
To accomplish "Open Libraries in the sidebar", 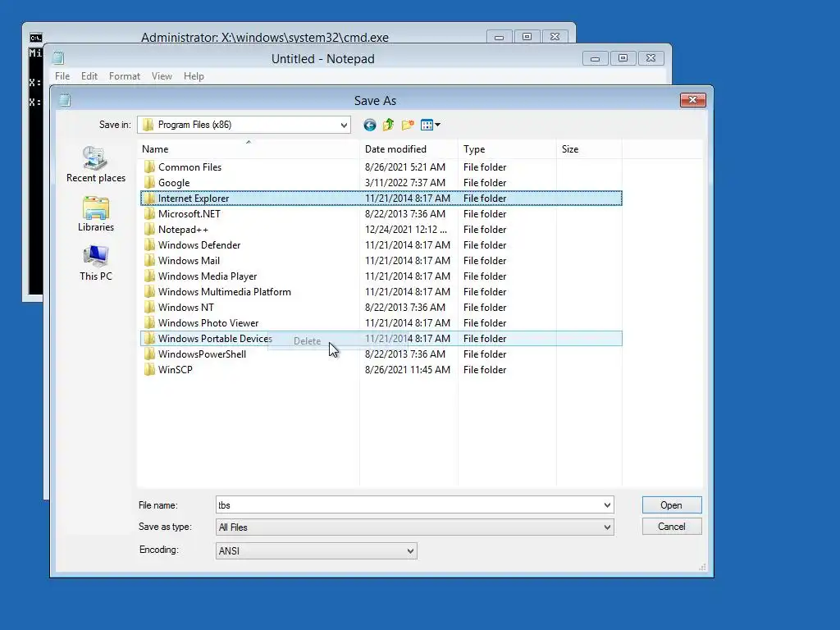I will (x=96, y=214).
